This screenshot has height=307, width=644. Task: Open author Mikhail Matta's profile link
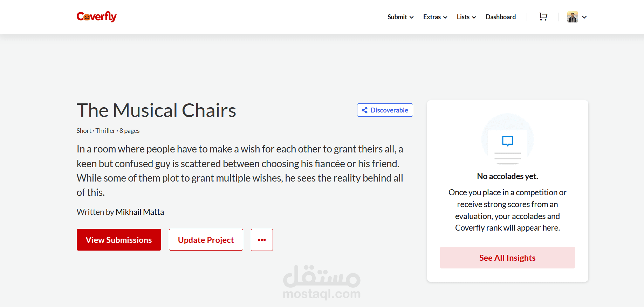tap(140, 212)
